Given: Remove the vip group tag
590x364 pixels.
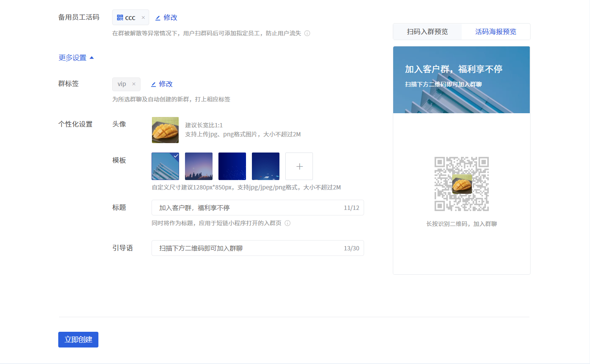Looking at the screenshot, I should point(134,84).
